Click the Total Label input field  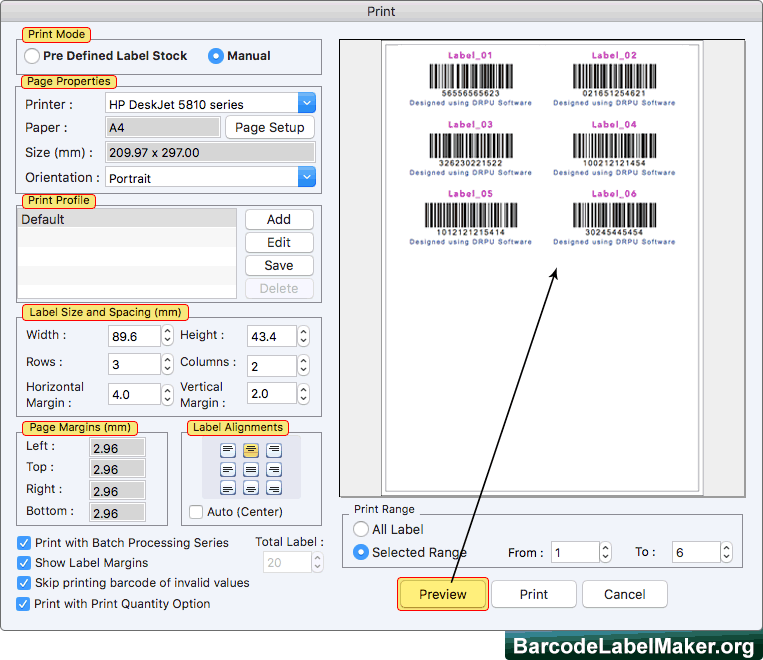[x=287, y=562]
